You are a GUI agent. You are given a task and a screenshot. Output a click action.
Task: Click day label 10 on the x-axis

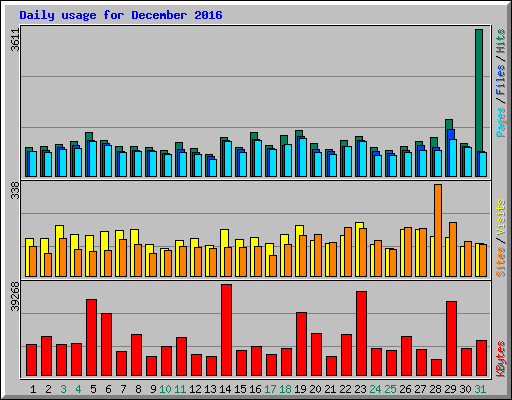pos(165,389)
